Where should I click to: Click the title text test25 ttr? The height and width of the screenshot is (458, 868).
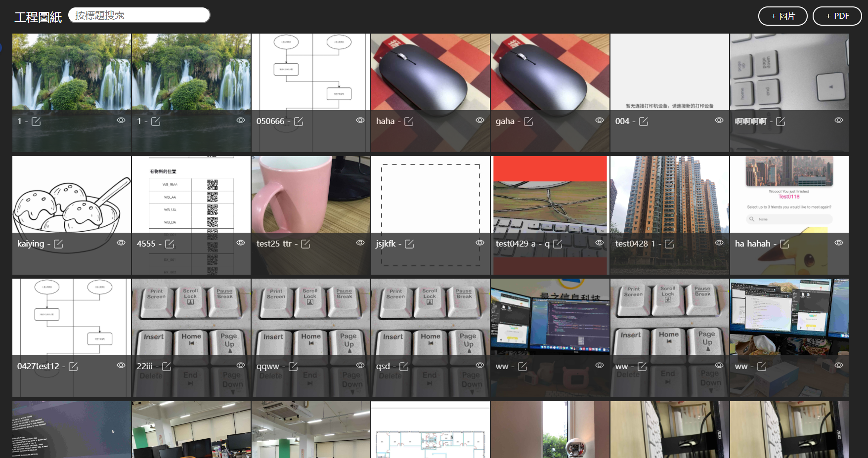pos(274,244)
